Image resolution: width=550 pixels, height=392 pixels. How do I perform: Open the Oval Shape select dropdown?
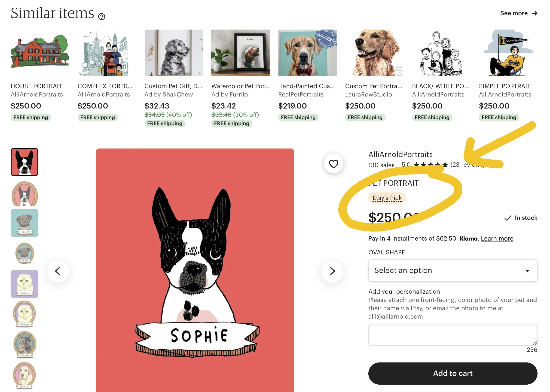click(x=453, y=270)
